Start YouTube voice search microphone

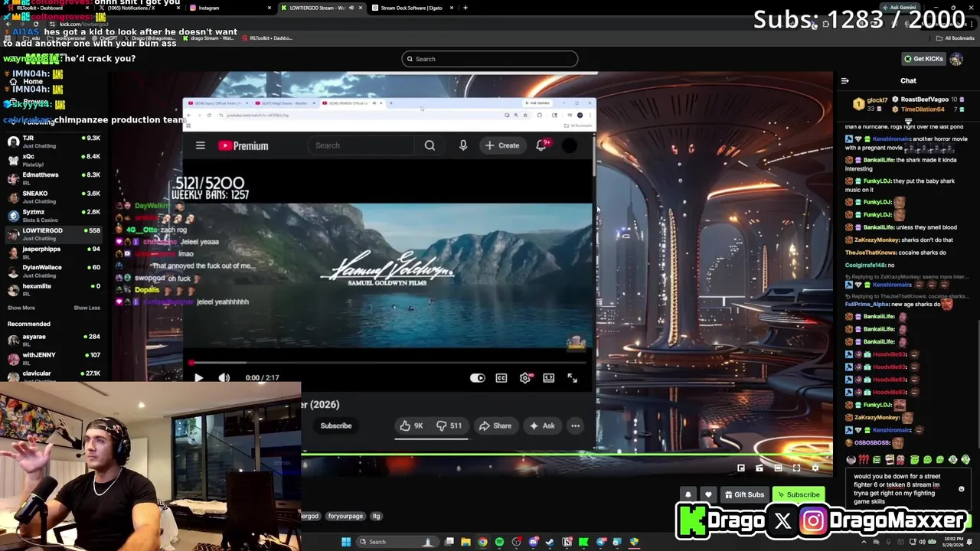coord(463,145)
